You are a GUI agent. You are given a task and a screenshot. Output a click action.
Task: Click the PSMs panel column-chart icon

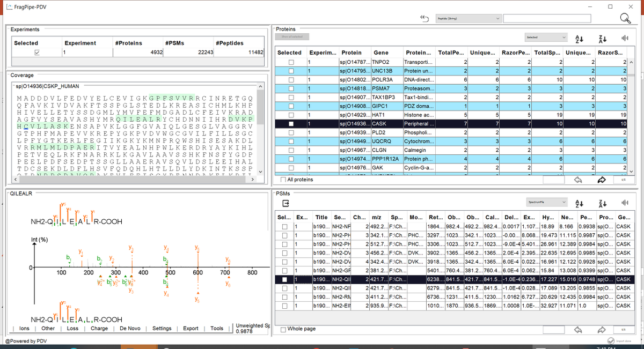(625, 203)
